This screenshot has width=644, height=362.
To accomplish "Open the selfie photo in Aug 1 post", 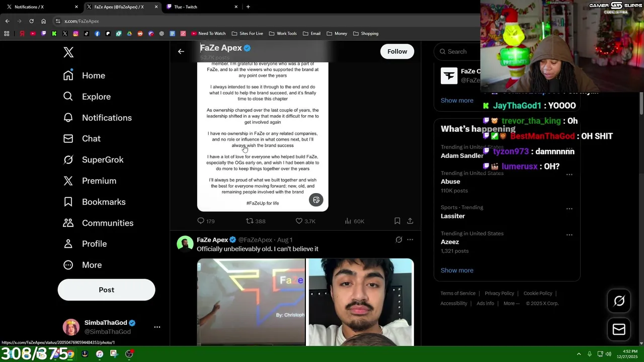I will coord(360,302).
